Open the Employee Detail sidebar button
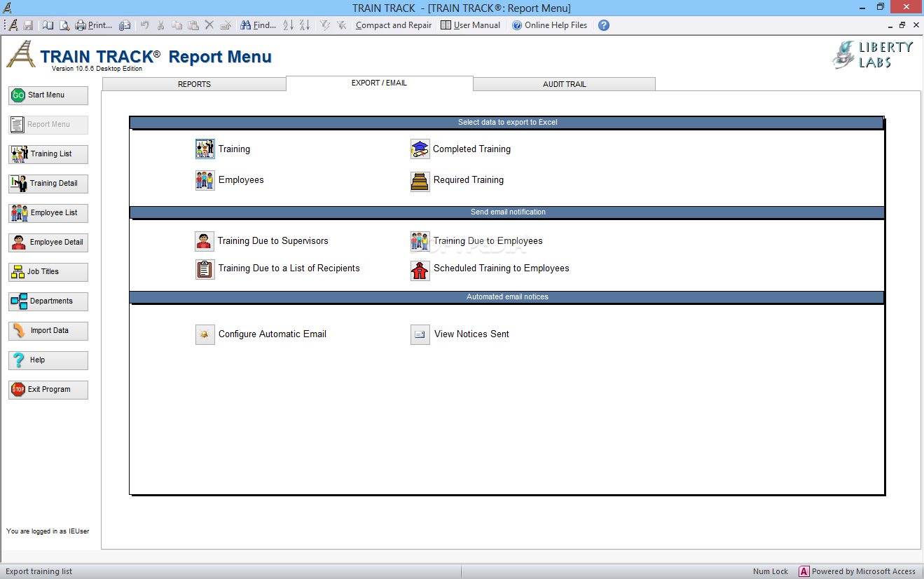This screenshot has width=924, height=579. tap(48, 243)
